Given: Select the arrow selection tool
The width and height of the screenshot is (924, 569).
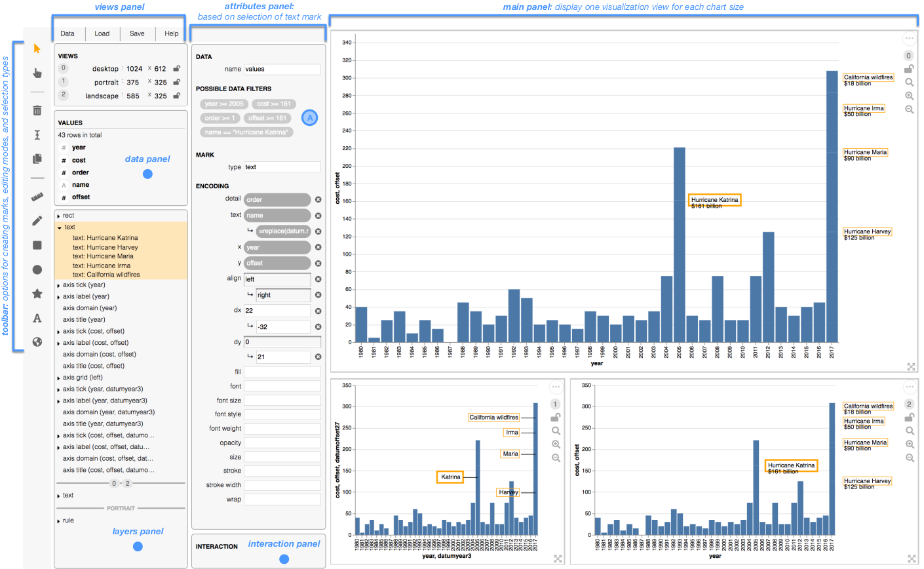Looking at the screenshot, I should click(x=37, y=49).
